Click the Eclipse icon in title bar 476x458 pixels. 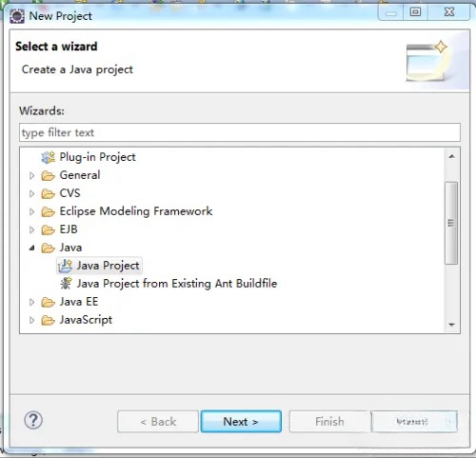pos(17,16)
